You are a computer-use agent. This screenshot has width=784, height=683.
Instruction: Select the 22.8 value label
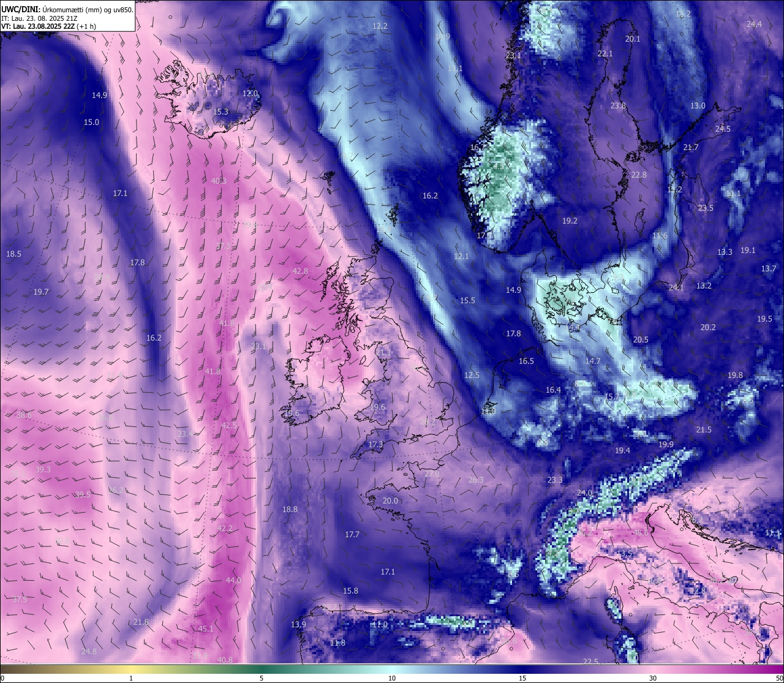pyautogui.click(x=639, y=175)
